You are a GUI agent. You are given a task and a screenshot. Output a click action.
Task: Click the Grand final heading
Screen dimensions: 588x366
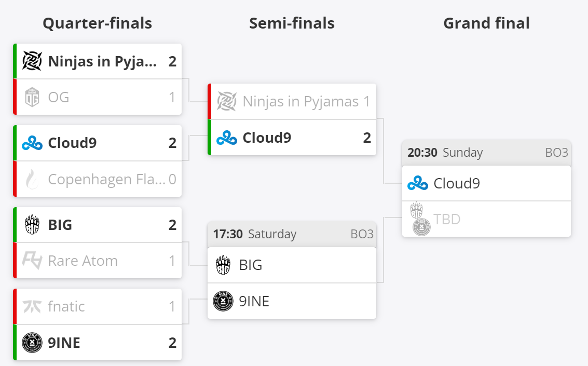click(486, 23)
